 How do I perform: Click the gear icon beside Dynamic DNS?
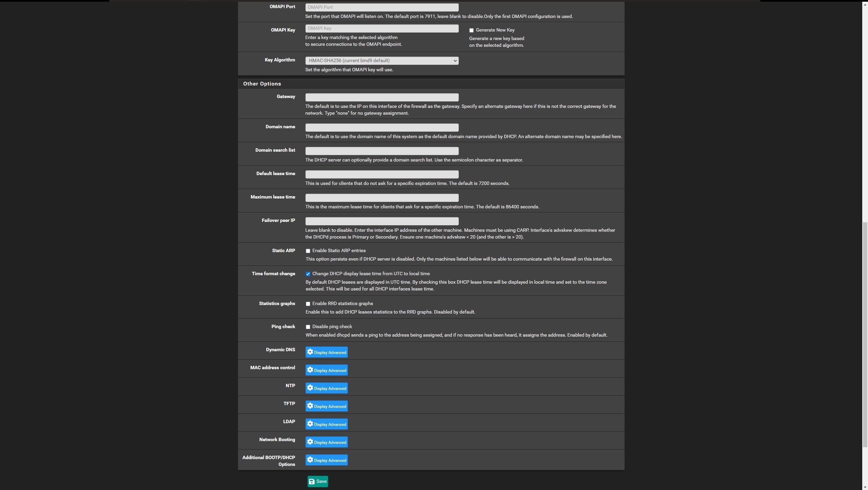pos(310,352)
